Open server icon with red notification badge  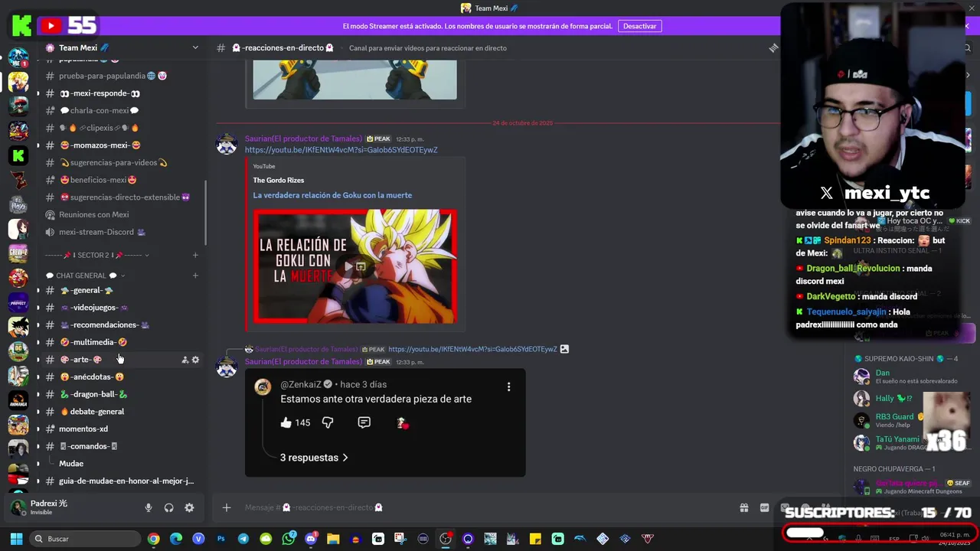pos(18,57)
